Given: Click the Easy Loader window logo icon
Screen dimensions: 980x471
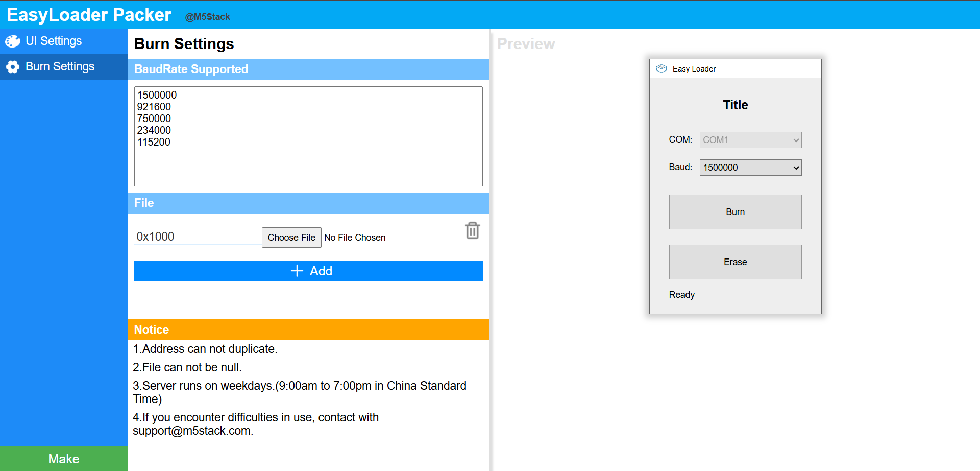Looking at the screenshot, I should click(x=661, y=68).
